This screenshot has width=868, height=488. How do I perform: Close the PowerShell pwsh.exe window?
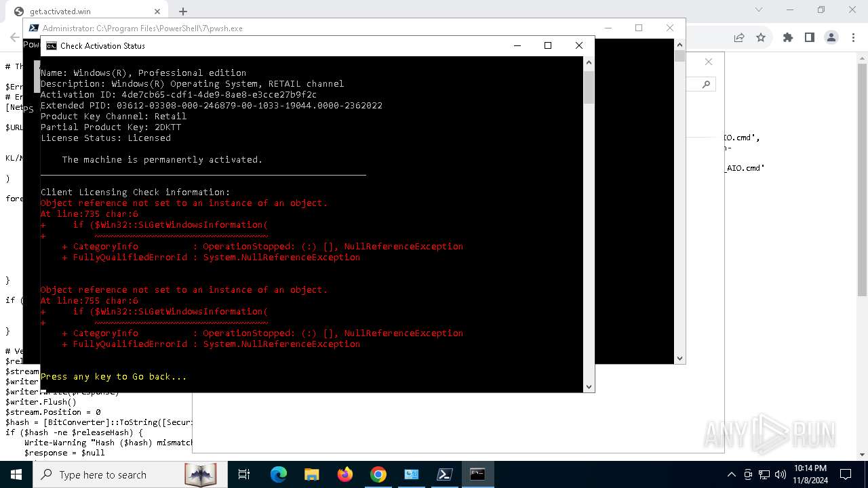coord(670,28)
